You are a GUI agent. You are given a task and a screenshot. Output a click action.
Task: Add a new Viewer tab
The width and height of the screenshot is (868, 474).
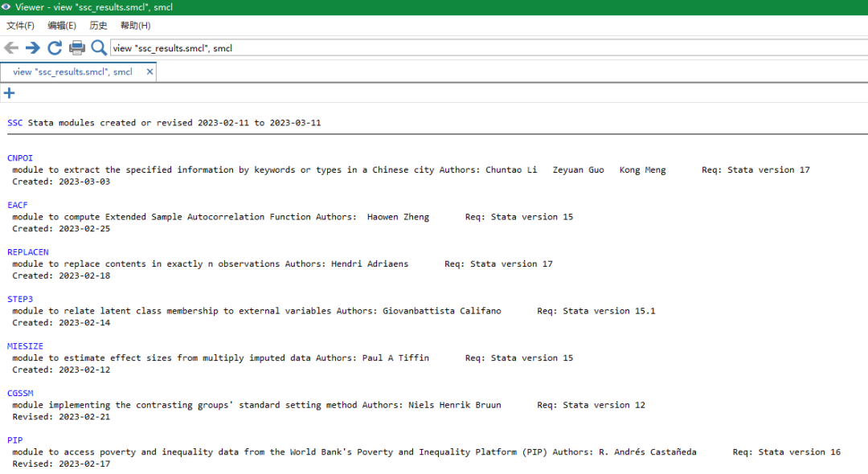pos(9,93)
